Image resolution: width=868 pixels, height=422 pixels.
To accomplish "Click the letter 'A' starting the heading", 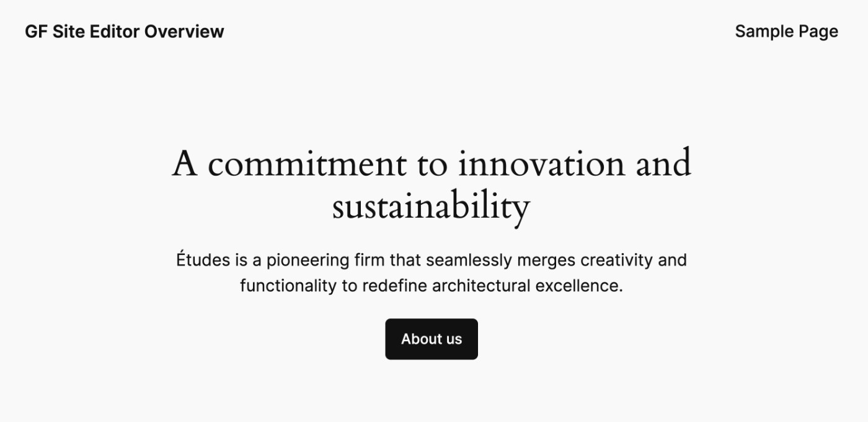I will coord(185,164).
